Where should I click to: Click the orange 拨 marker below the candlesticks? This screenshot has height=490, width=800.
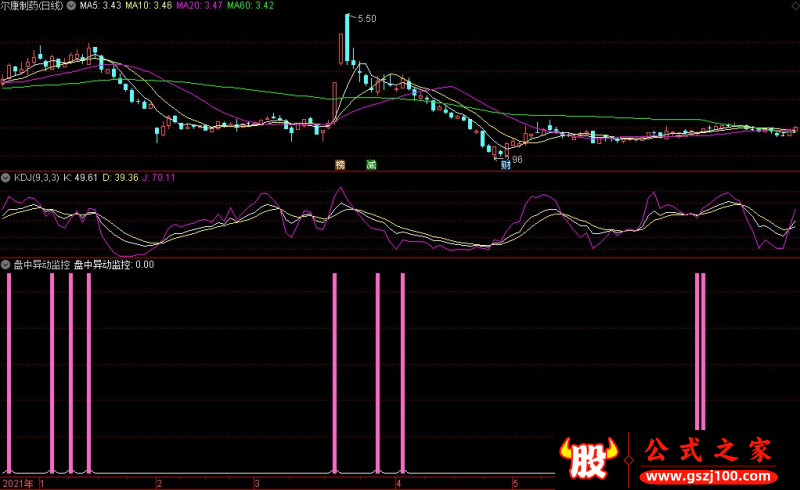(x=340, y=164)
